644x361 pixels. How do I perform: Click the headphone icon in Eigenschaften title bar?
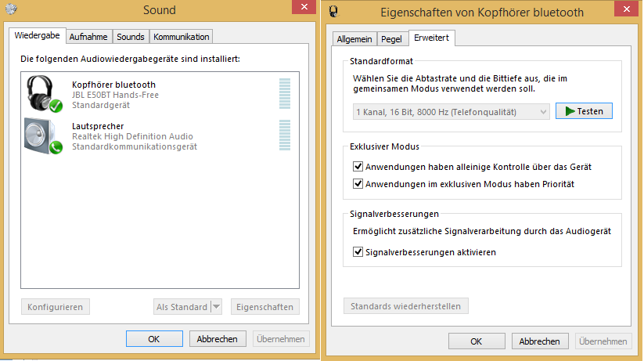click(334, 11)
